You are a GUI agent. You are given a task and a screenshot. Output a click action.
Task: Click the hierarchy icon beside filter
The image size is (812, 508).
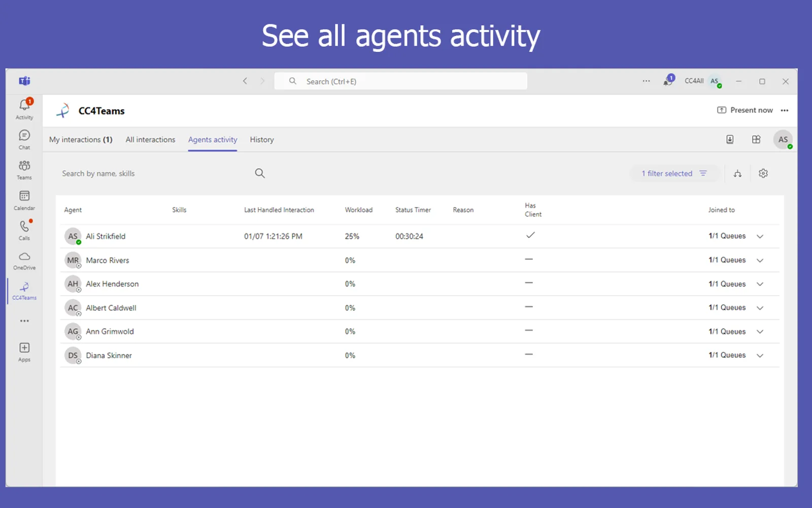(738, 174)
